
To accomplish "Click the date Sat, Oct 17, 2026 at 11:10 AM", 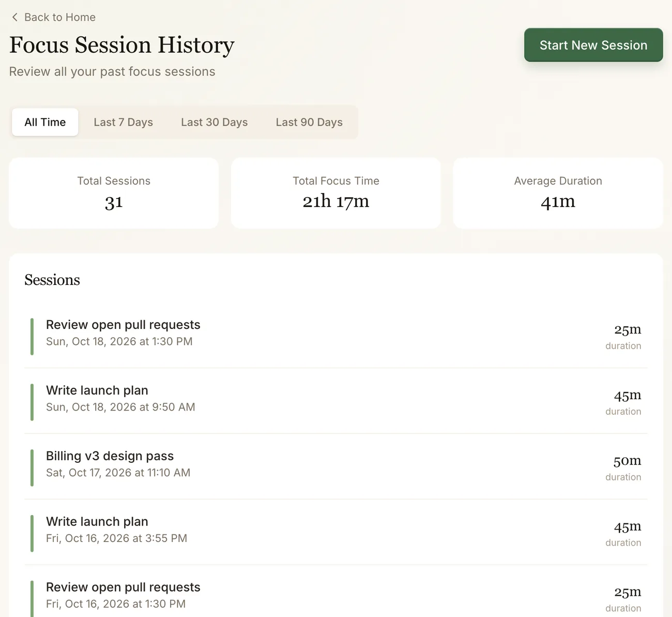I will coord(118,473).
